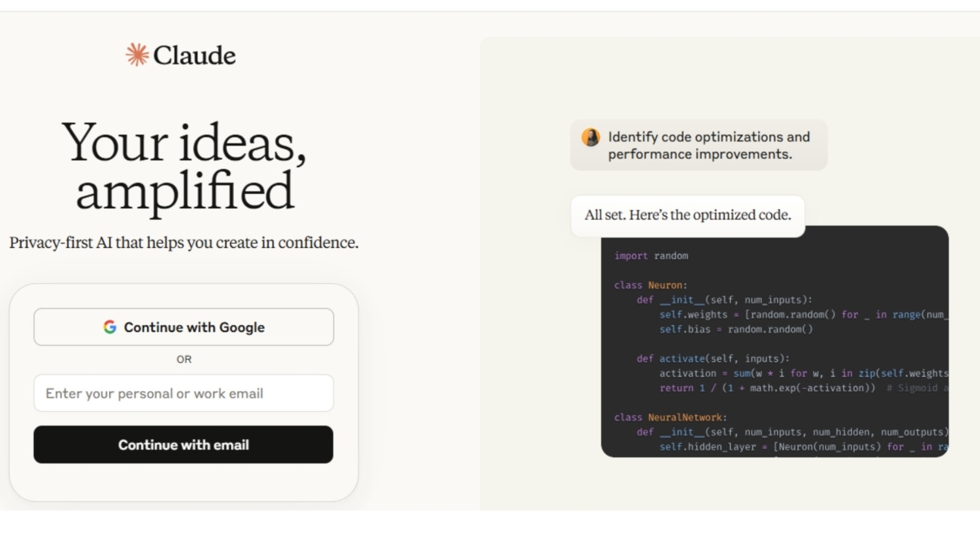
Task: Click the Claude wordmark text
Action: point(194,55)
